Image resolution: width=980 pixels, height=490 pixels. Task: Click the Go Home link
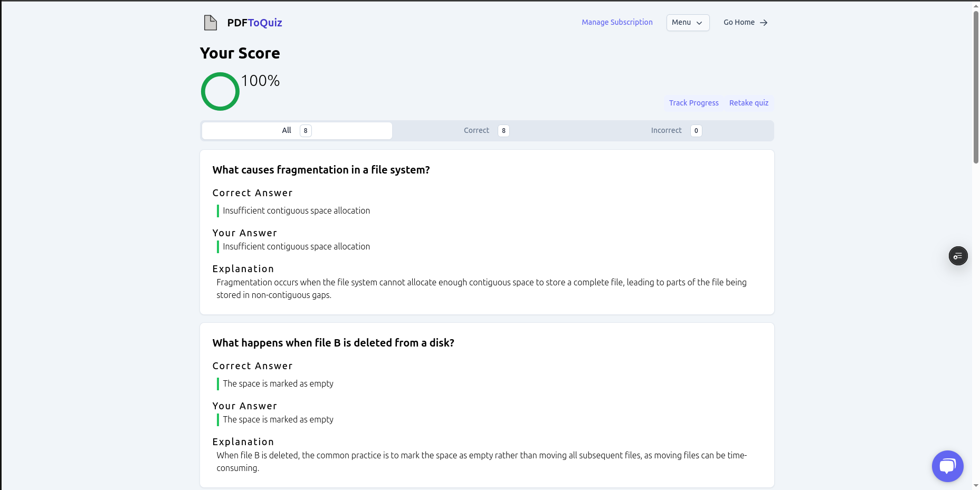(739, 22)
